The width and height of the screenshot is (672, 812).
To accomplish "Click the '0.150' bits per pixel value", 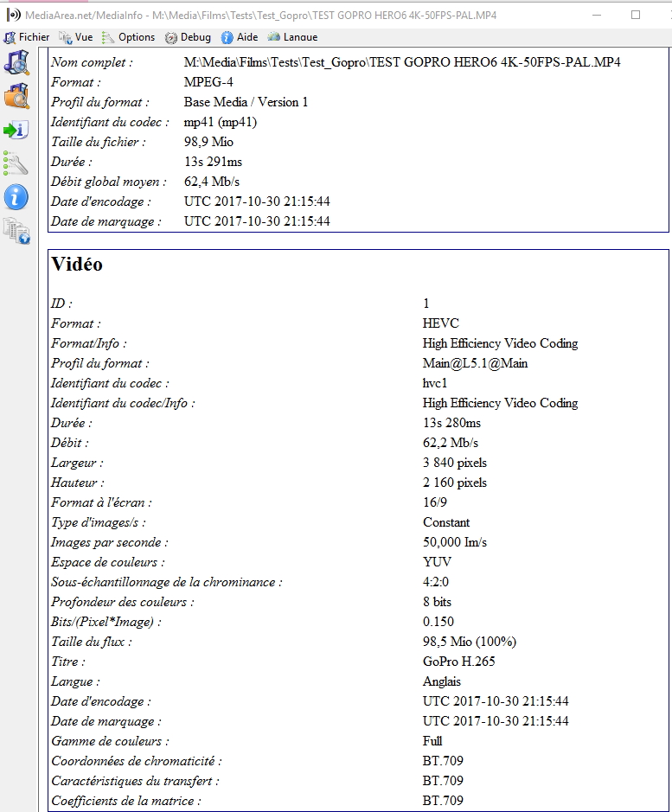I will tap(438, 622).
